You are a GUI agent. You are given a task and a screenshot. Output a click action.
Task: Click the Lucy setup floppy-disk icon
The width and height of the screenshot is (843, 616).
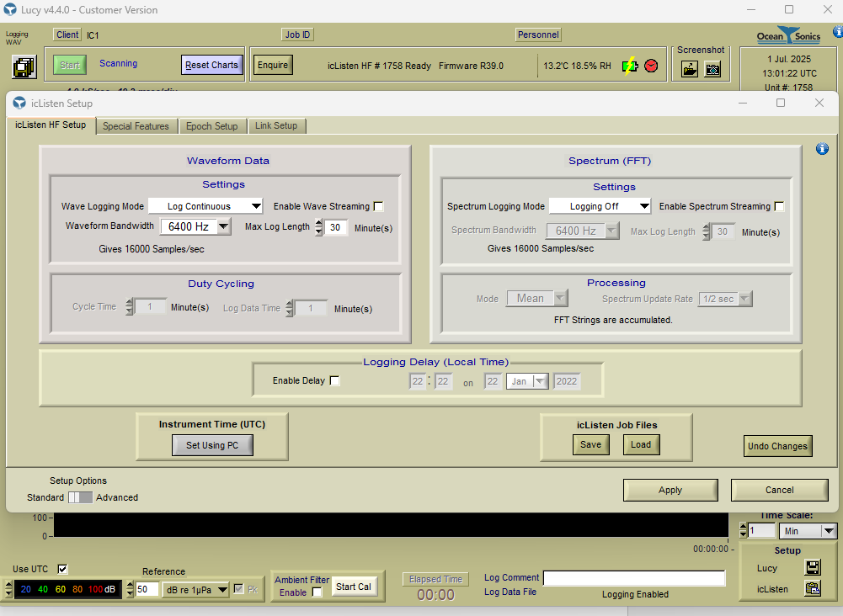[x=813, y=567]
